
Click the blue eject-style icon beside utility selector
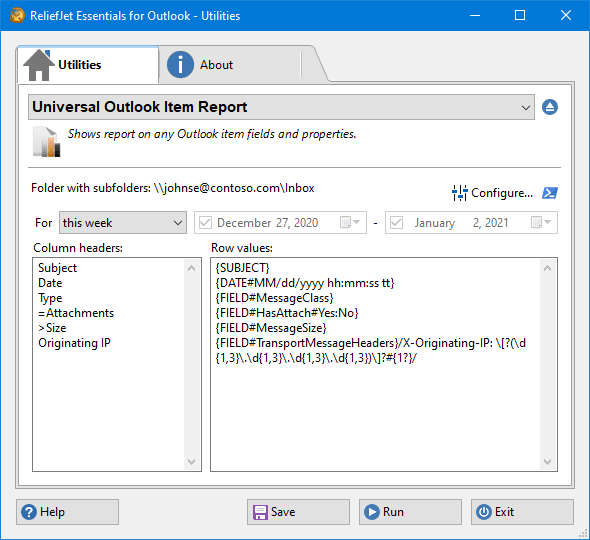(x=550, y=107)
